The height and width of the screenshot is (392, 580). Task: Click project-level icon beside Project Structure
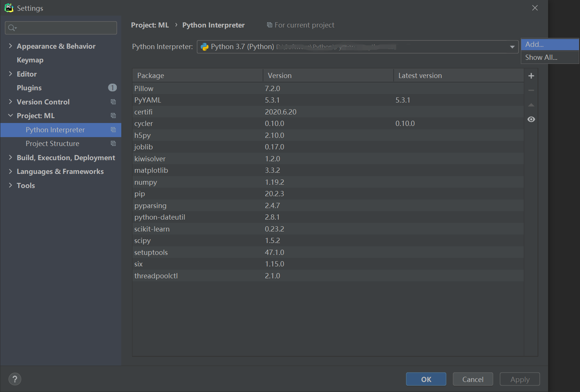tap(113, 143)
